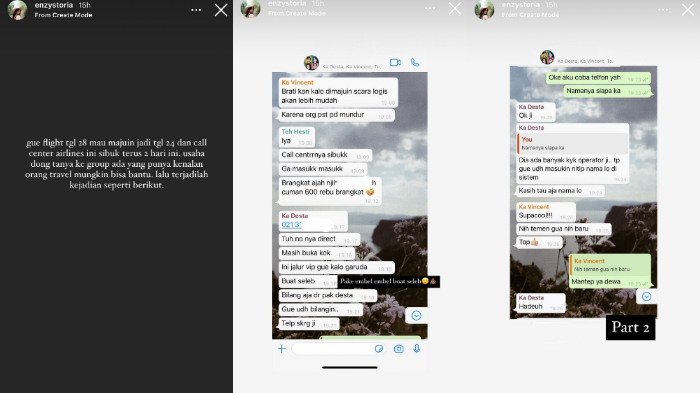Open group avatar in right chat screenshot
The height and width of the screenshot is (393, 700).
click(547, 57)
